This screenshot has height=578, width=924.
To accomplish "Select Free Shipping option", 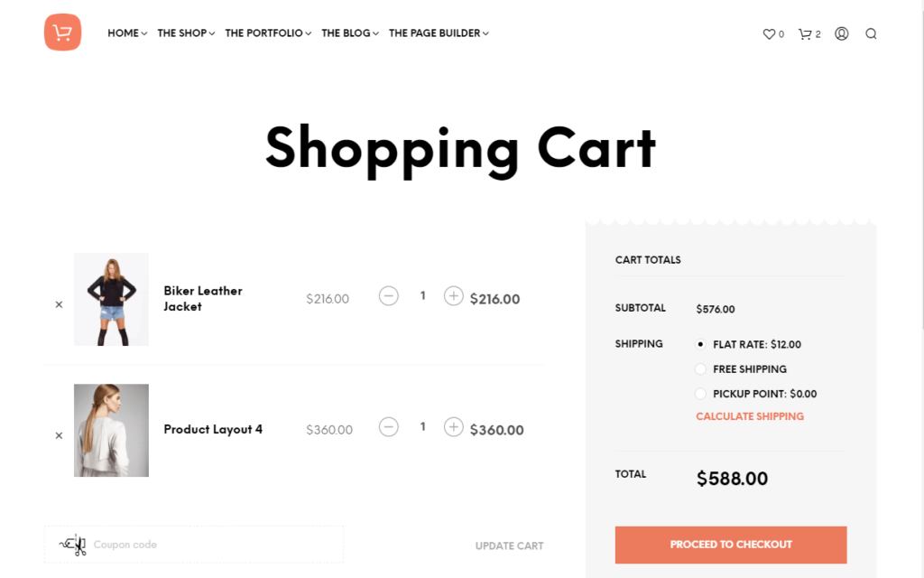I will [700, 368].
